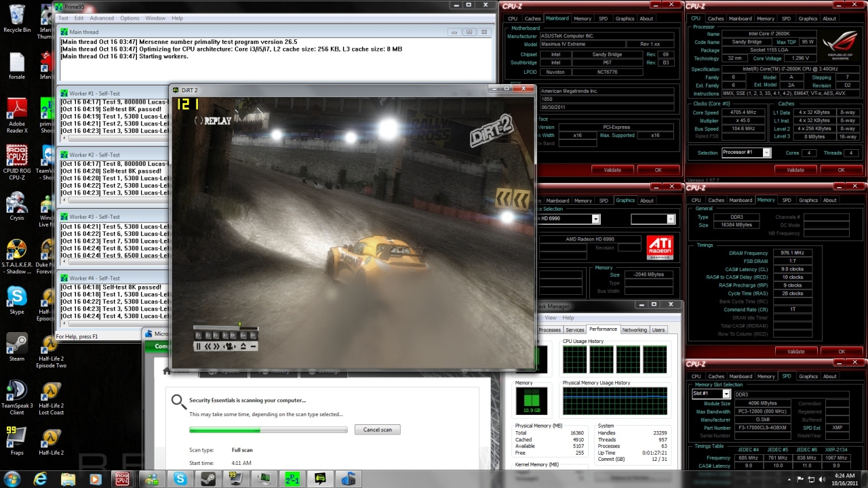The height and width of the screenshot is (488, 868).
Task: Open Recycle Bin on the desktop
Action: tap(17, 19)
